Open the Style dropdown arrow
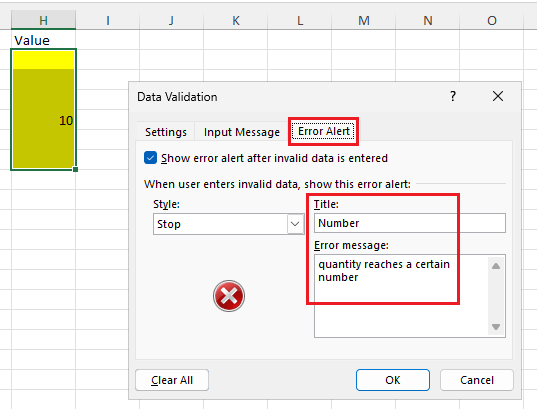Viewport: 537px width, 409px height. 295,224
